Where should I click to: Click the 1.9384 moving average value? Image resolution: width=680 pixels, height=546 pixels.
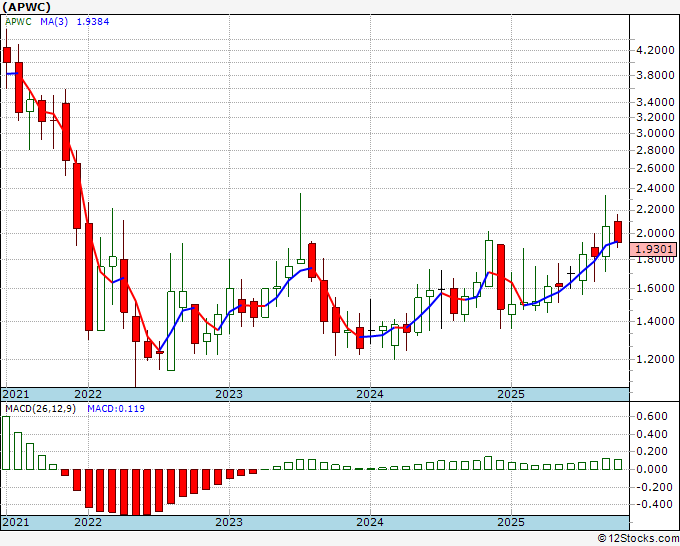click(98, 22)
